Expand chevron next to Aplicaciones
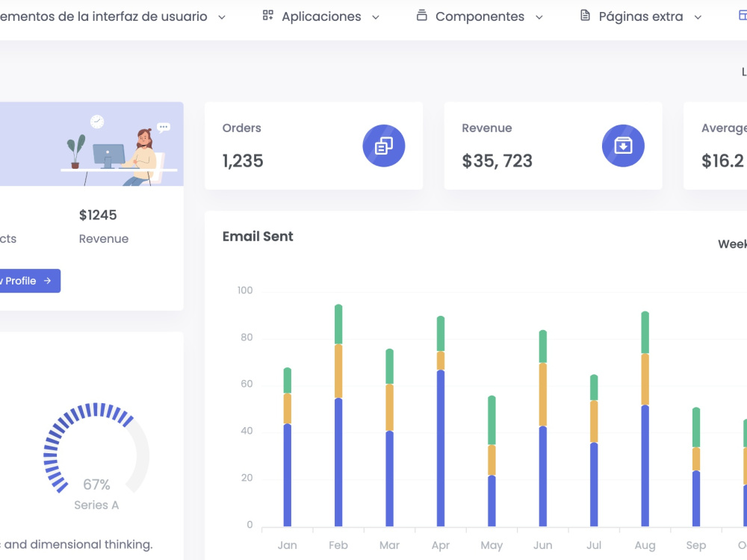This screenshot has width=747, height=560. 376,18
